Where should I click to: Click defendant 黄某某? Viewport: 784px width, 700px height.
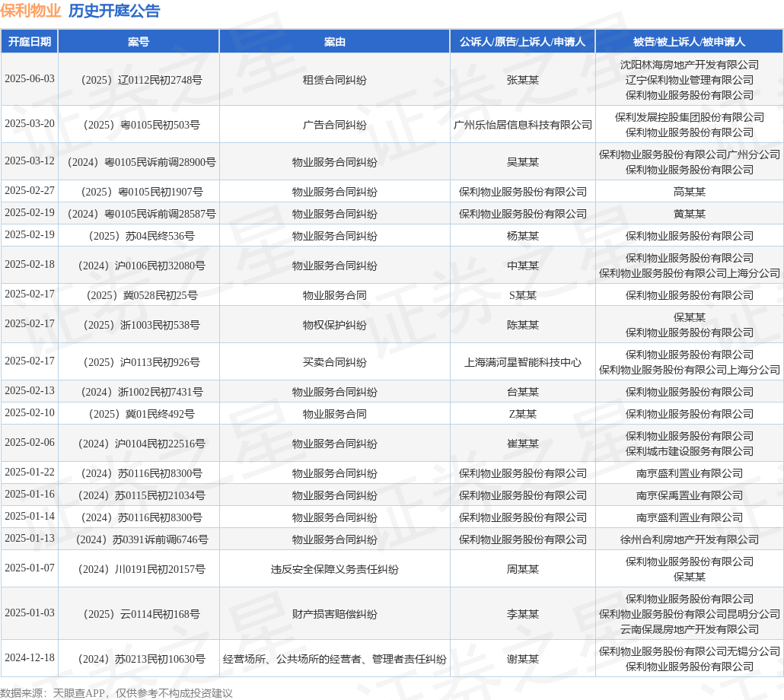[x=690, y=214]
